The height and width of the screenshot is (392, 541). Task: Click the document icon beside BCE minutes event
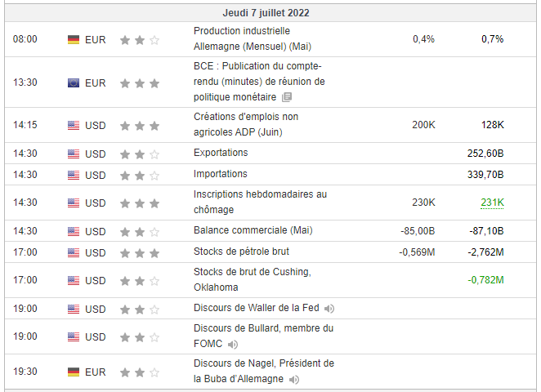(287, 97)
